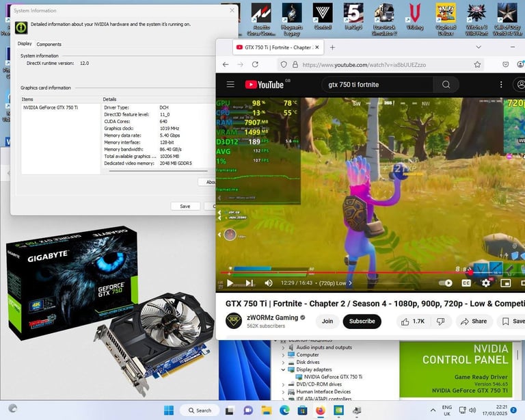This screenshot has height=420, width=525.
Task: Share the GTX 750 Ti video
Action: pyautogui.click(x=474, y=321)
